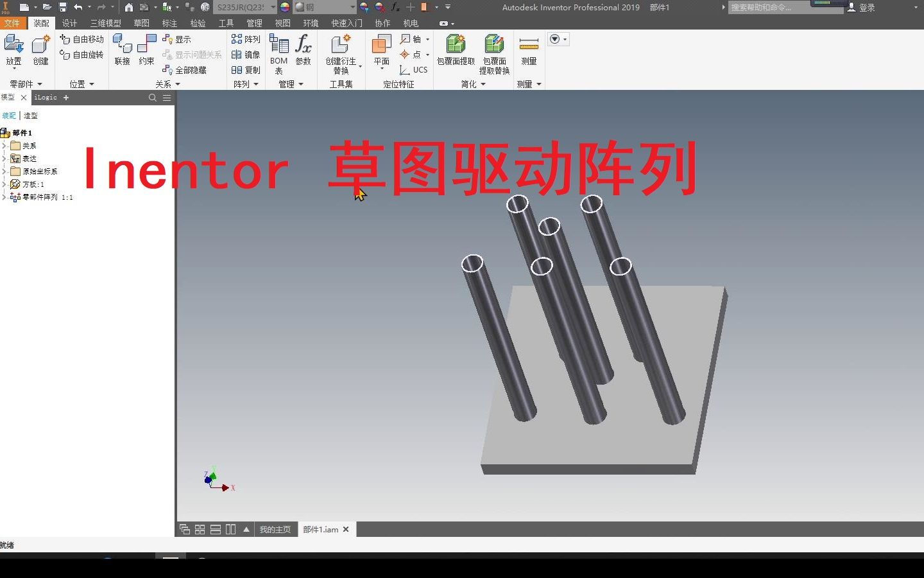Image resolution: width=924 pixels, height=578 pixels.
Task: Switch to the 草图 ribbon tab
Action: click(142, 23)
